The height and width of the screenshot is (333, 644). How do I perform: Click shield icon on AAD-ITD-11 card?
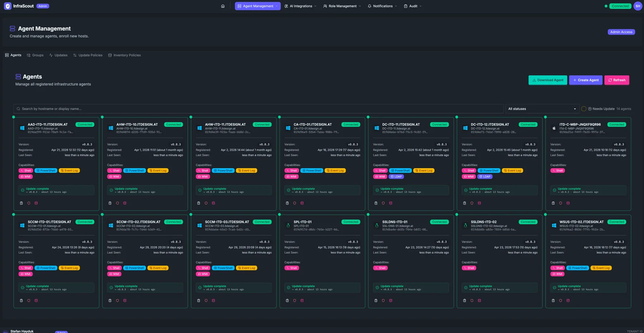tap(29, 203)
